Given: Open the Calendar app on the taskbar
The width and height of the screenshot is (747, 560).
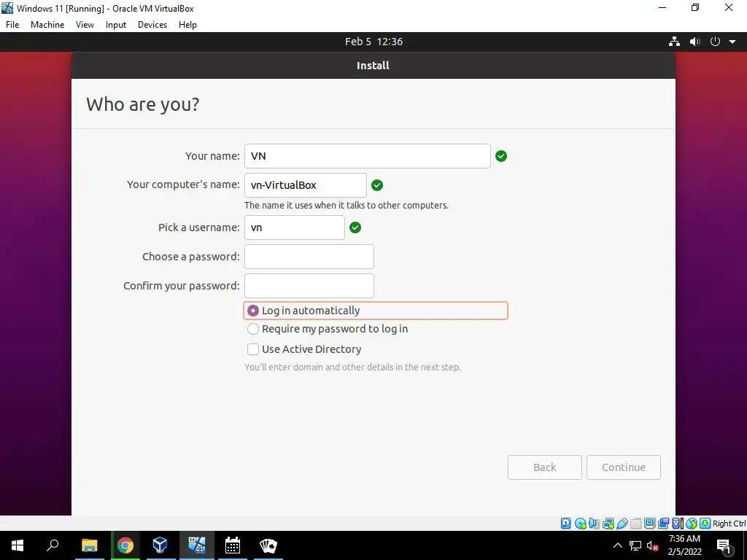Looking at the screenshot, I should click(x=233, y=545).
